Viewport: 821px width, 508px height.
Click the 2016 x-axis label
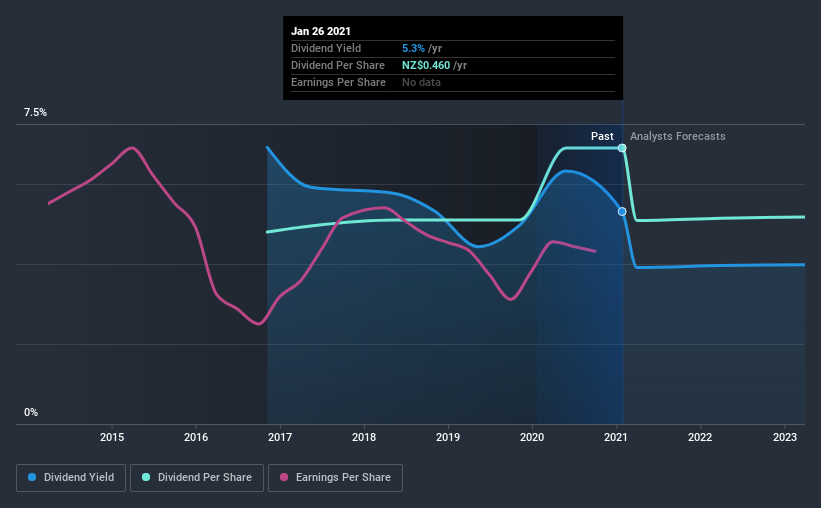click(x=196, y=437)
